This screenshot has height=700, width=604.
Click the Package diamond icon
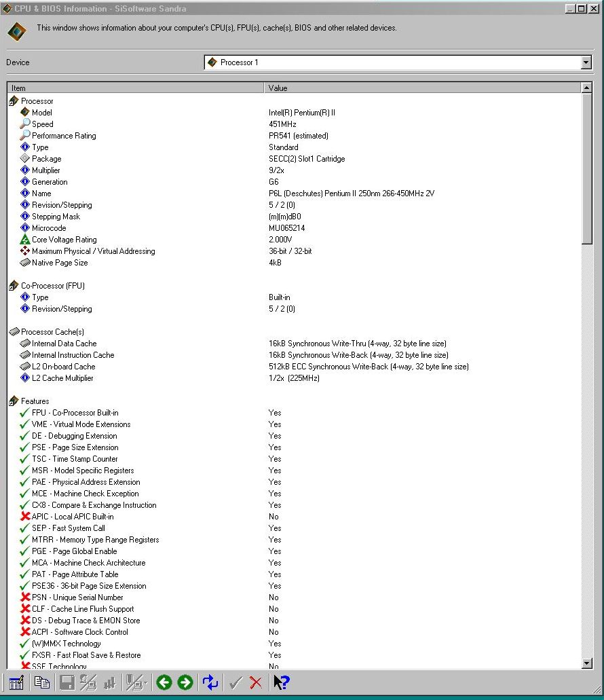[25, 158]
